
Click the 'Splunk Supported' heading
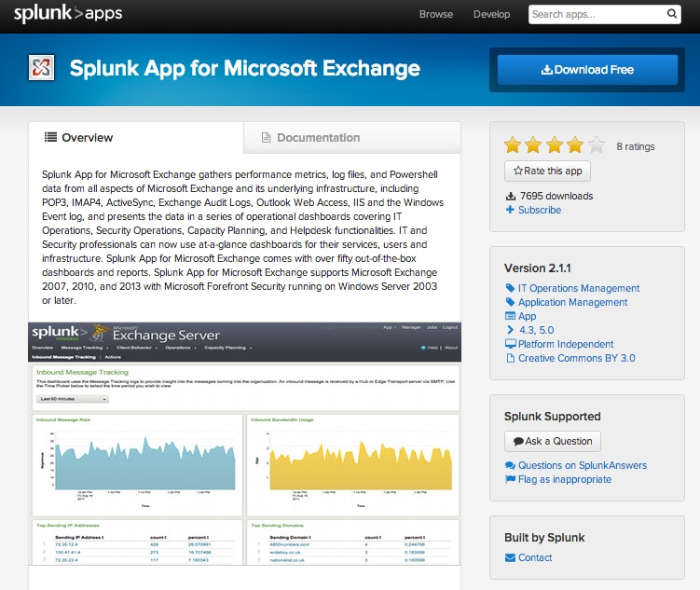click(552, 417)
